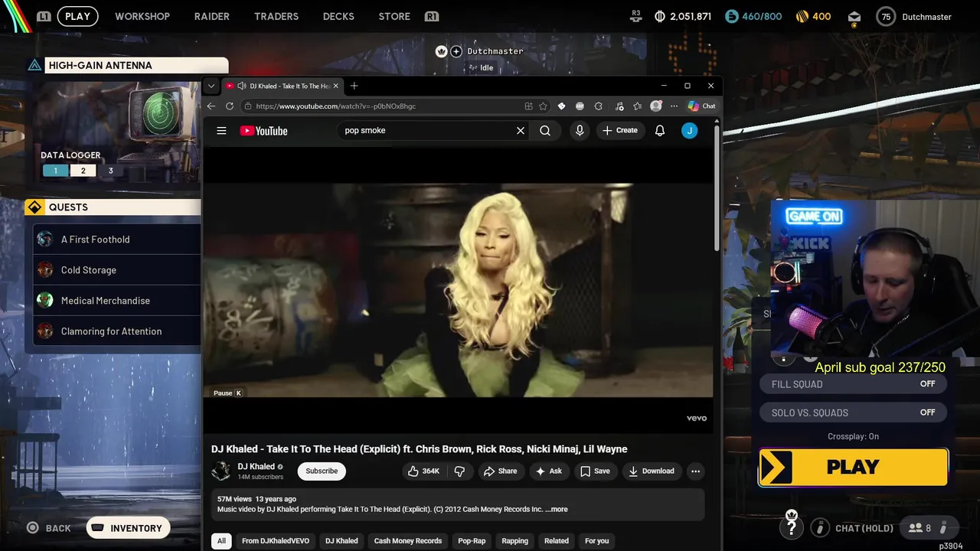Screen dimensions: 980x551
Task: Clear the 'pop smoke' search text
Action: click(521, 131)
